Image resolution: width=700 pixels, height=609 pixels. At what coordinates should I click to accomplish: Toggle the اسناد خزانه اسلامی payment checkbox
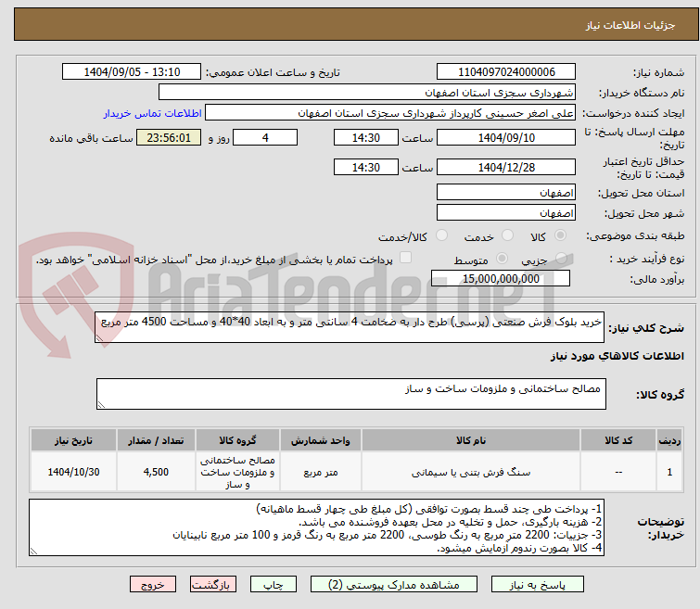coord(405,258)
